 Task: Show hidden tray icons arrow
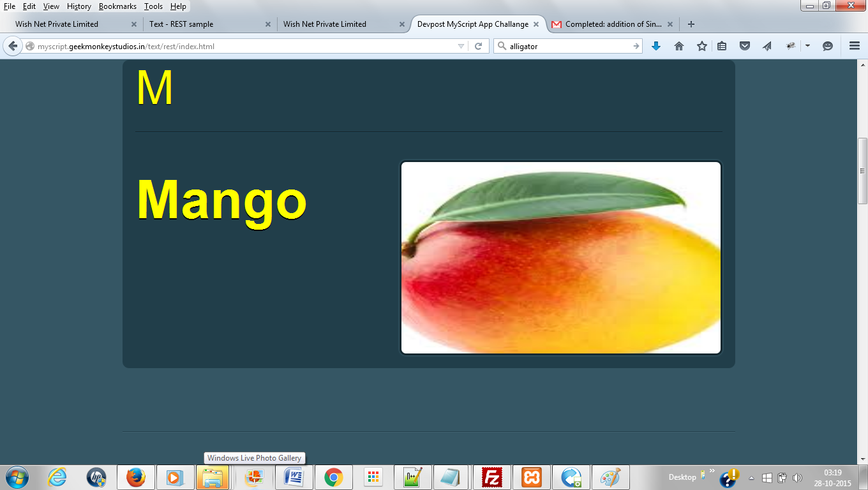pyautogui.click(x=751, y=477)
